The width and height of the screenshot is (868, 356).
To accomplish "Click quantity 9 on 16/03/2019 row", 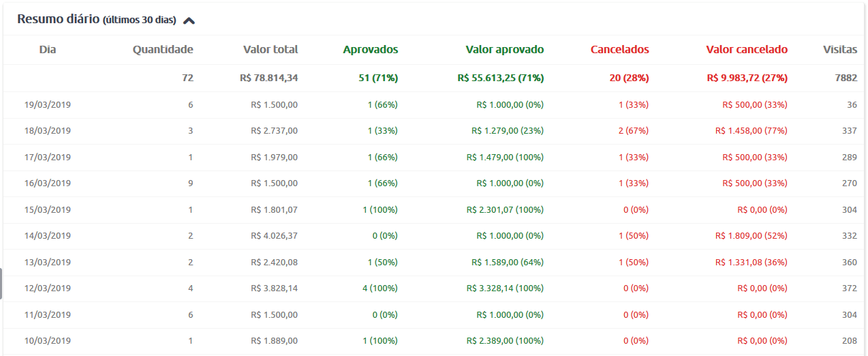I will pos(191,183).
